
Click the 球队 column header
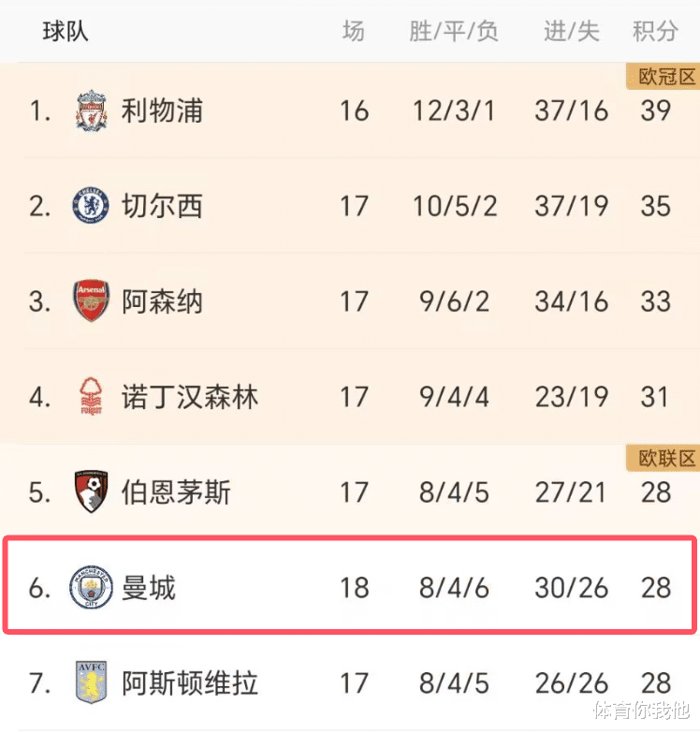[66, 31]
